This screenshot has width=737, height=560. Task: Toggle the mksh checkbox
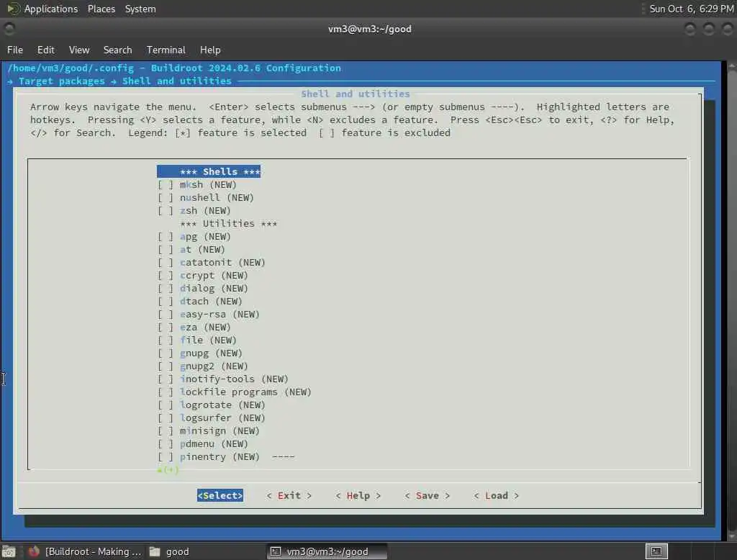coord(165,185)
